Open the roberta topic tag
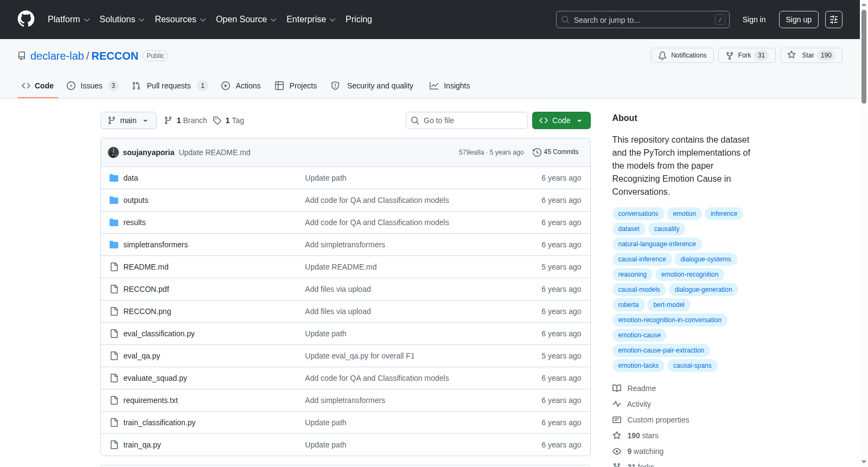 point(628,305)
